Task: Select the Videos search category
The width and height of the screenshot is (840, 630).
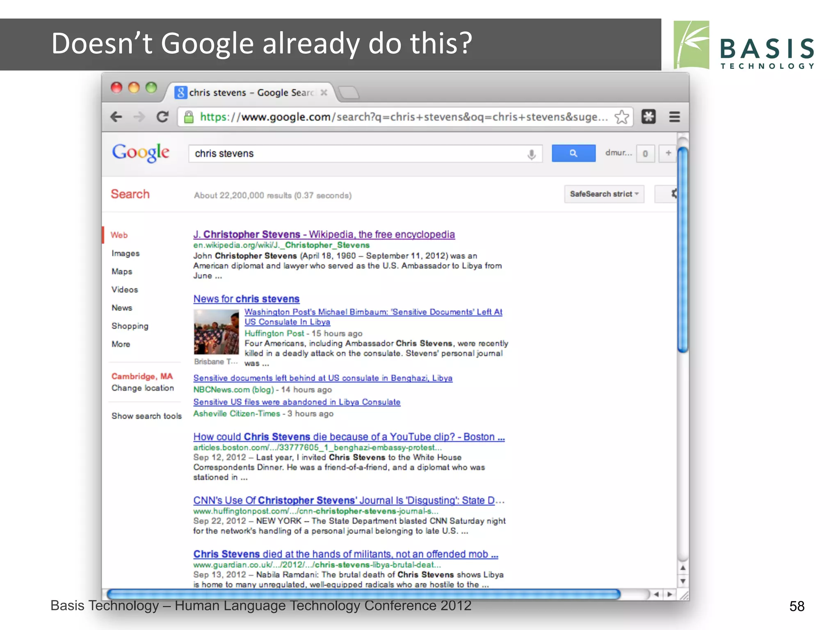Action: pos(125,290)
